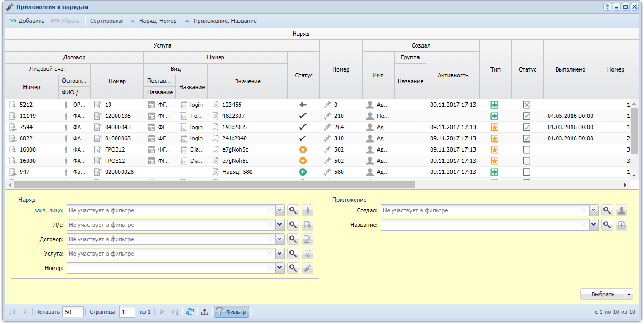Sort by Наряд, Номер

[154, 21]
